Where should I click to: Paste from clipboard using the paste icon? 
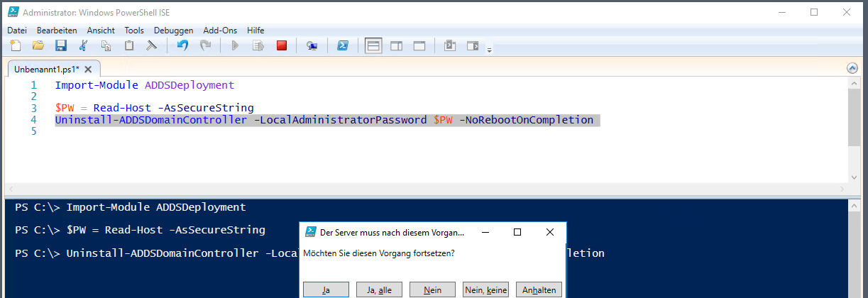tap(128, 46)
